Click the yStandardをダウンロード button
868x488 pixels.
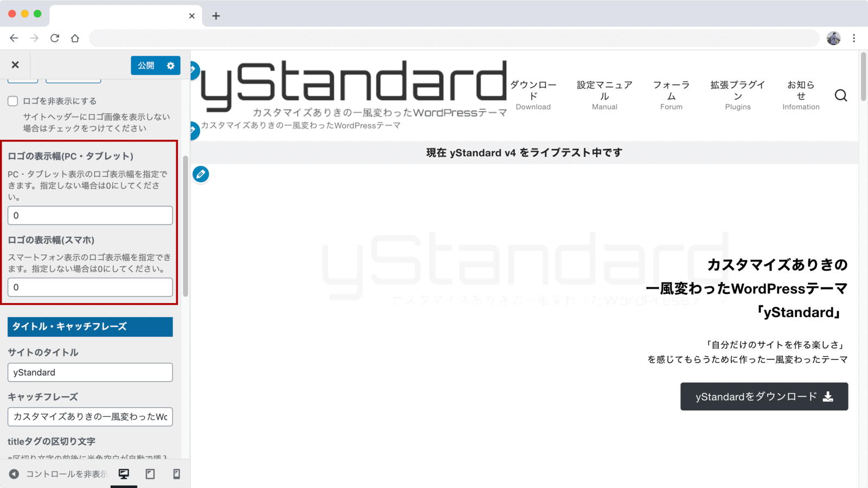(x=764, y=396)
